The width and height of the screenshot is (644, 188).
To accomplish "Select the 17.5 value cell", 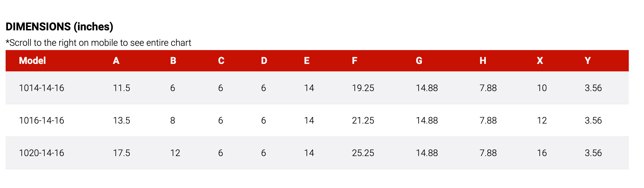I will click(x=121, y=153).
